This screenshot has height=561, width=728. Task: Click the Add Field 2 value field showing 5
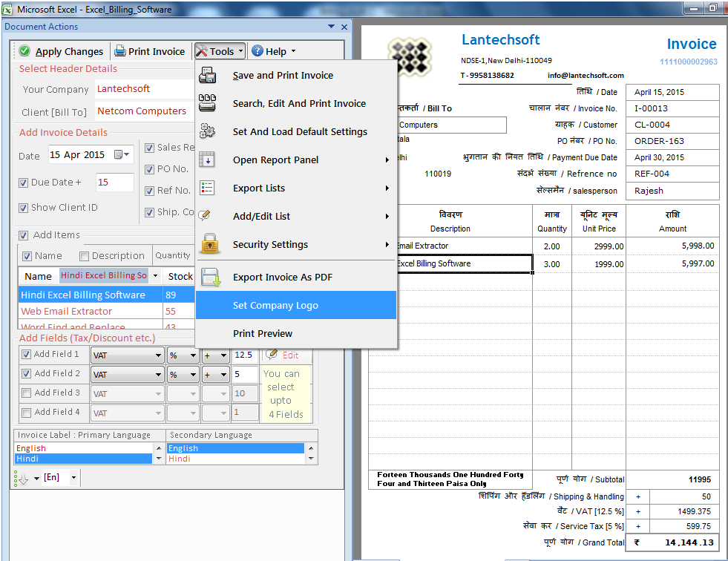point(245,374)
